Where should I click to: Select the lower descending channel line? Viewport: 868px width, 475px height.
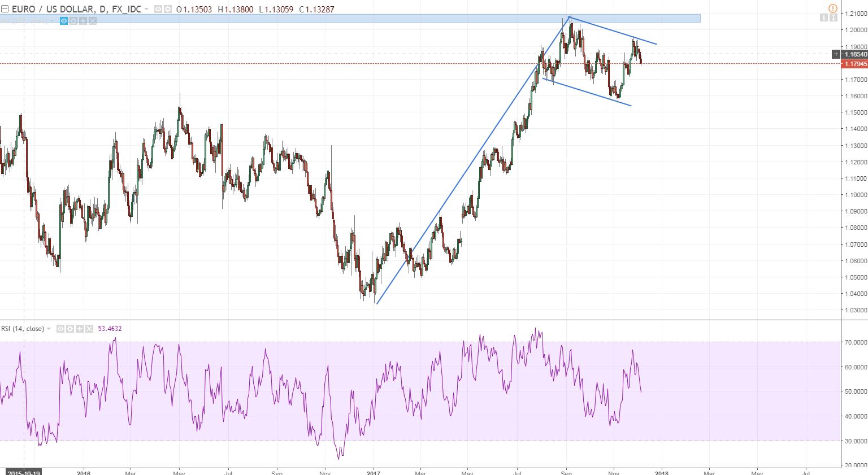(x=587, y=92)
